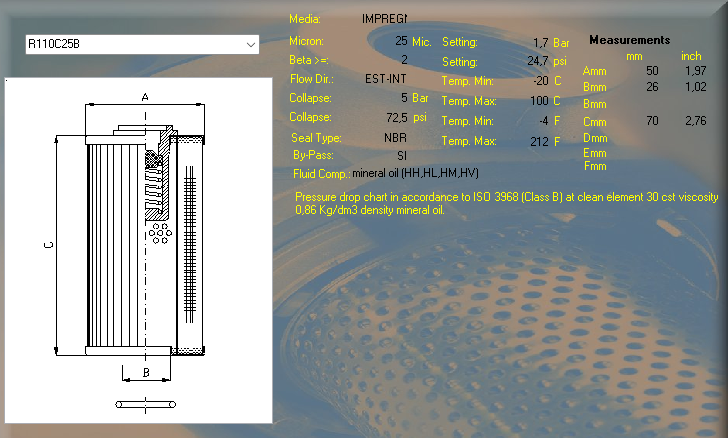Click the Bmm value 26 mm

[x=652, y=87]
